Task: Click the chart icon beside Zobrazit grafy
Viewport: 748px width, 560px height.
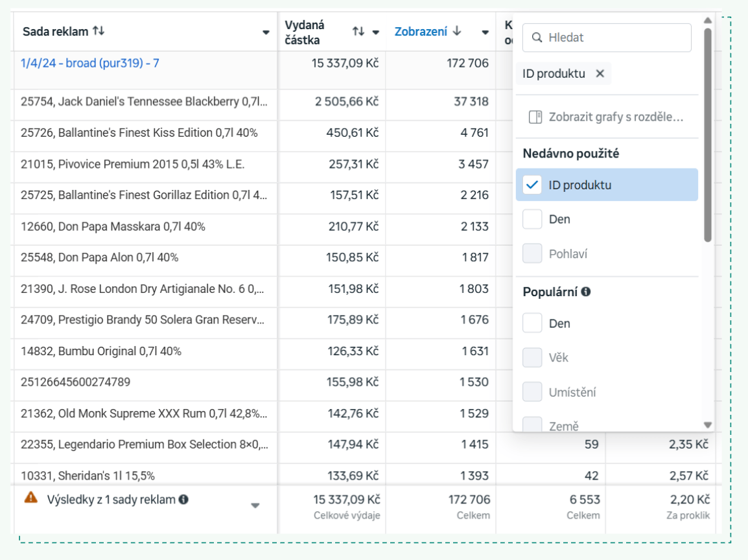Action: [535, 117]
